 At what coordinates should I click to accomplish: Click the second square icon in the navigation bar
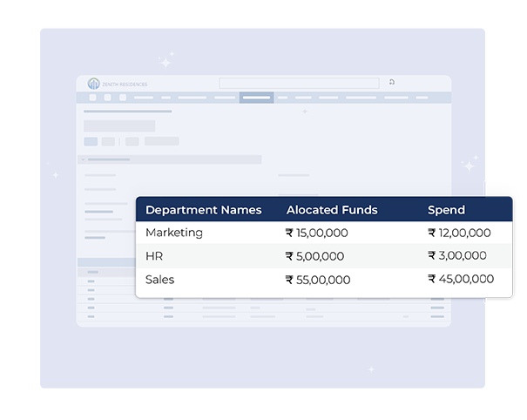108,98
